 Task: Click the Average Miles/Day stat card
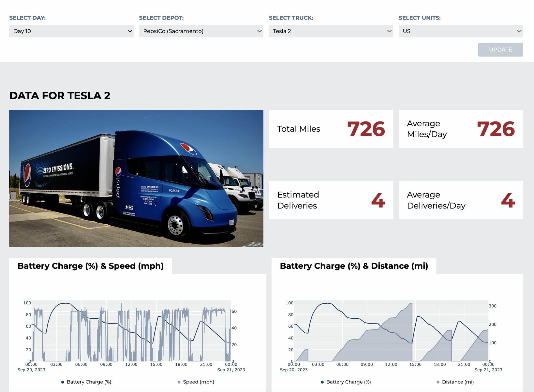click(x=460, y=129)
